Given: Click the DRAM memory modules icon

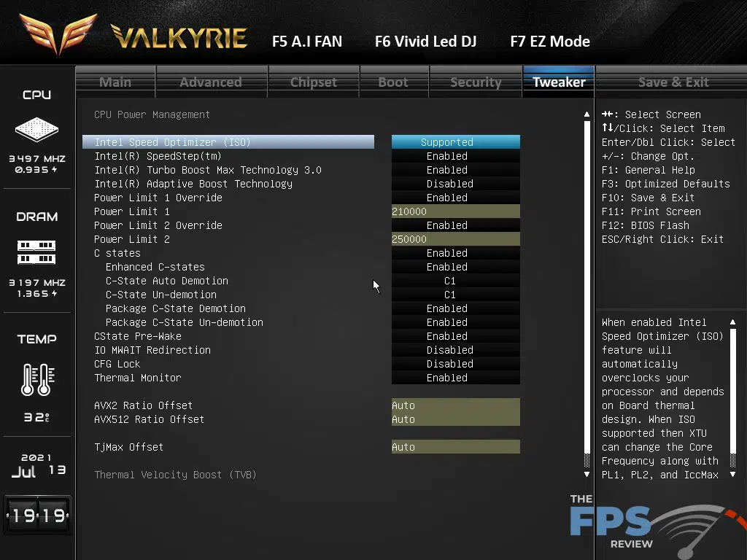Looking at the screenshot, I should tap(36, 252).
